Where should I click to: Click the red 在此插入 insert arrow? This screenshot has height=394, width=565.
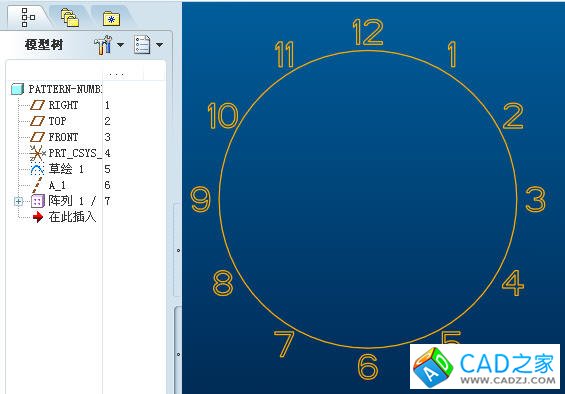tap(37, 217)
